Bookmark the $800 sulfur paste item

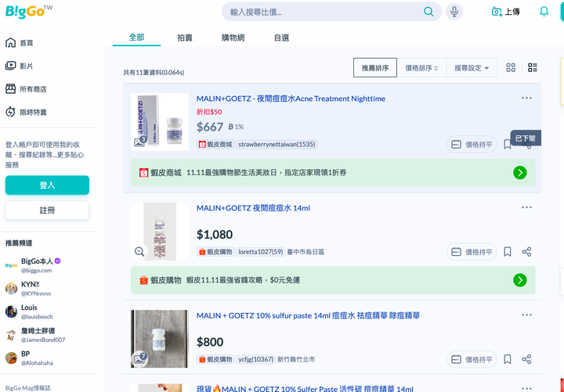(507, 359)
